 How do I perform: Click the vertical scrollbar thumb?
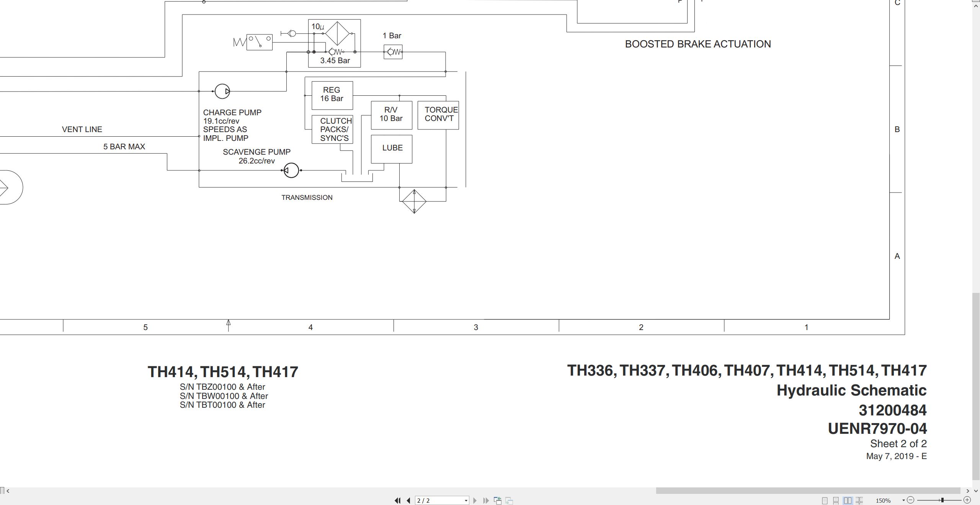tap(976, 386)
